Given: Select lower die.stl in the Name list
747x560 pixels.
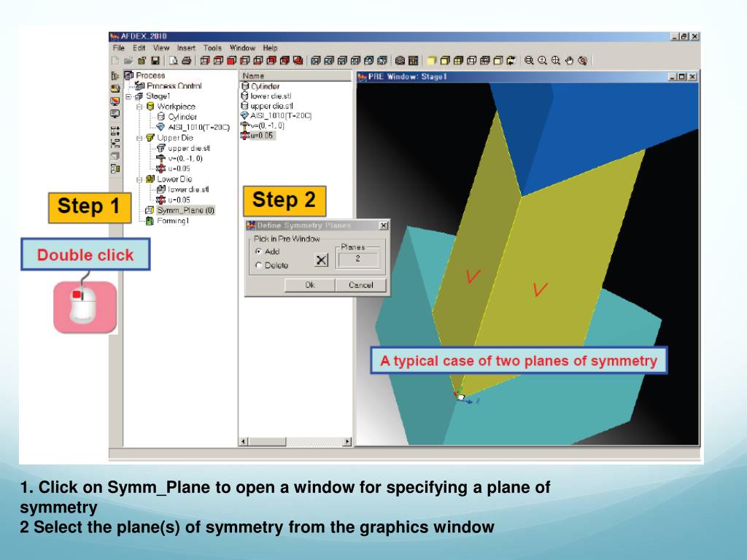Looking at the screenshot, I should (271, 96).
